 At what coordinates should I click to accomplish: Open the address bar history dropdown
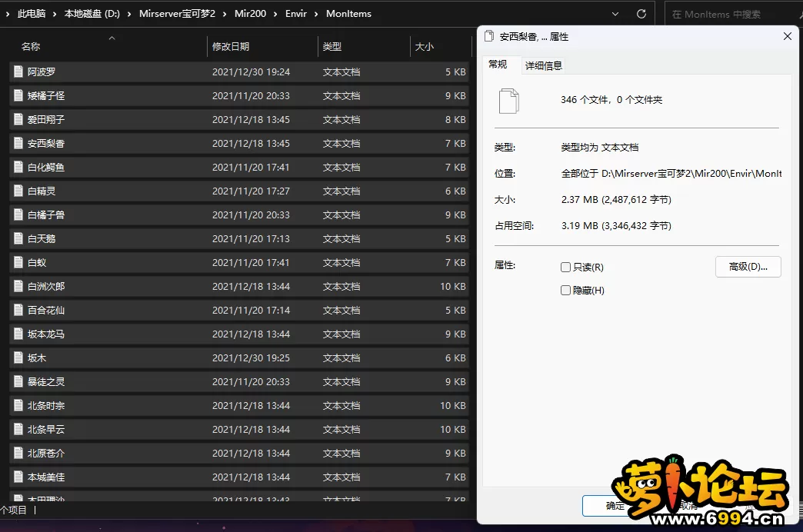click(x=615, y=14)
